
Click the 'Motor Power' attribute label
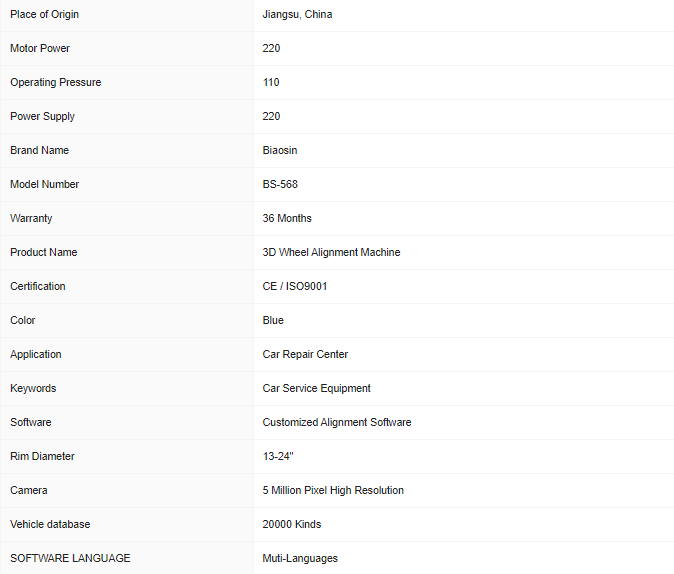point(40,48)
